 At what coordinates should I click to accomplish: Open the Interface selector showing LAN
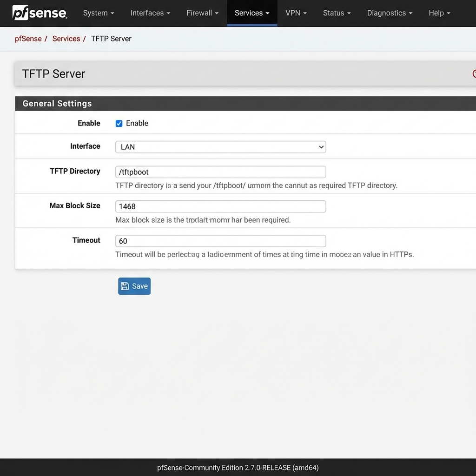[x=220, y=146]
